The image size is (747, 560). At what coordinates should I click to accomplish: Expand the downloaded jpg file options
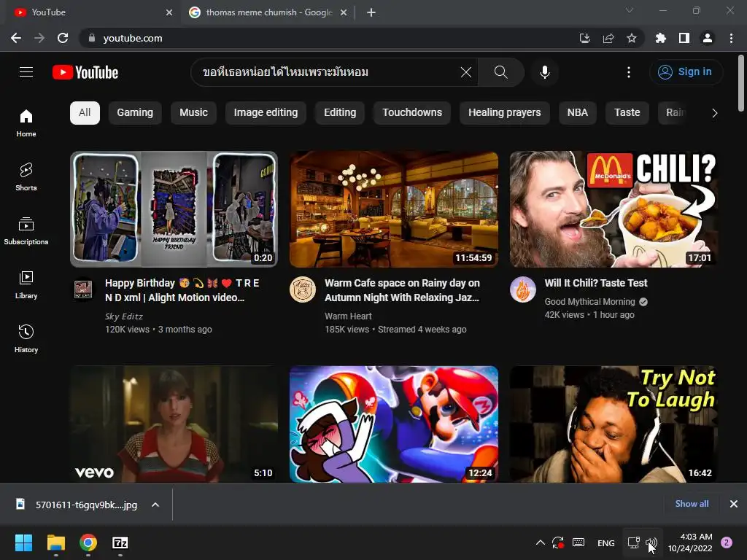[x=155, y=505]
